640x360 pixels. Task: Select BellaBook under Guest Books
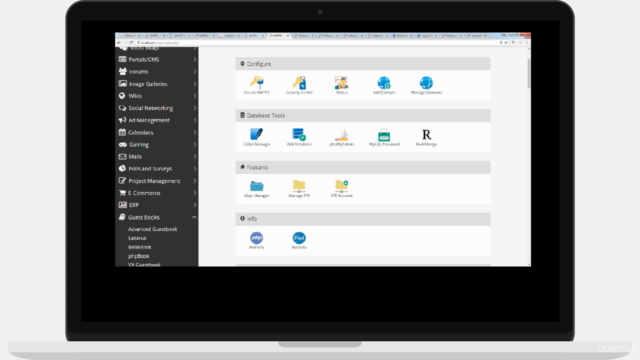pos(140,247)
